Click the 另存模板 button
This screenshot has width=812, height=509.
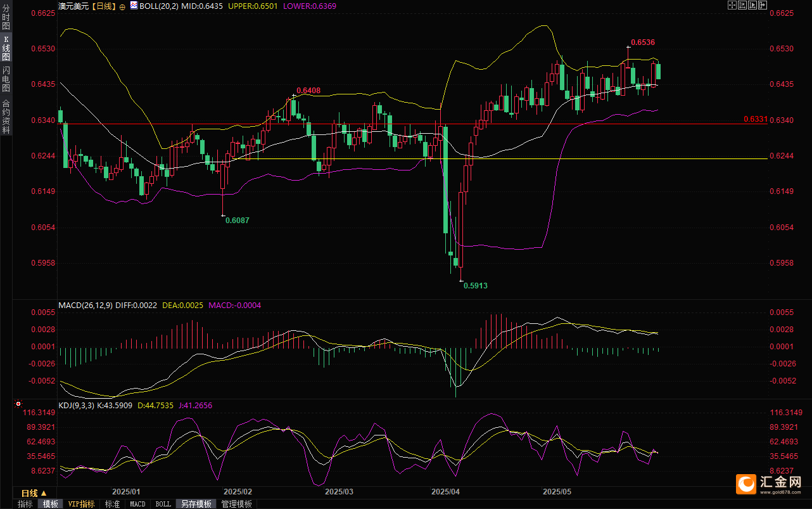[196, 504]
